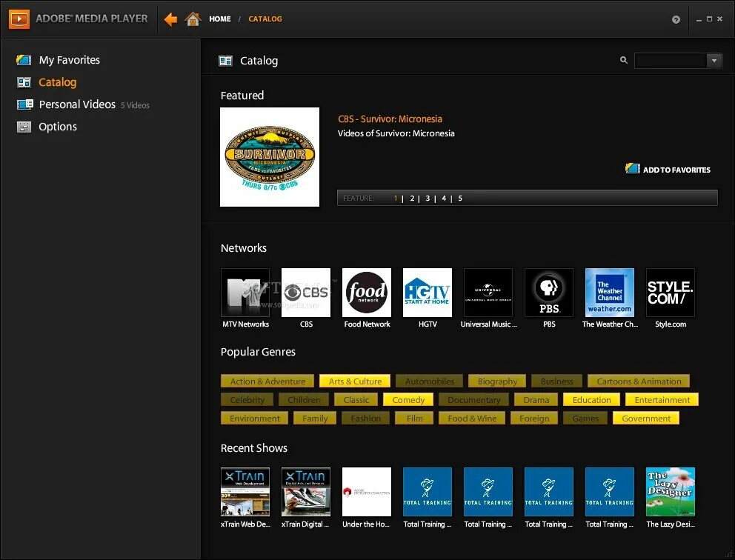This screenshot has height=560, width=735.
Task: Select the Action & Adventure genre
Action: 267,381
